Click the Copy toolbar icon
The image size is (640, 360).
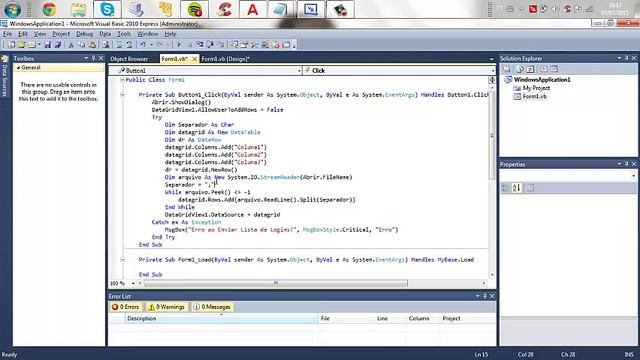tap(82, 45)
